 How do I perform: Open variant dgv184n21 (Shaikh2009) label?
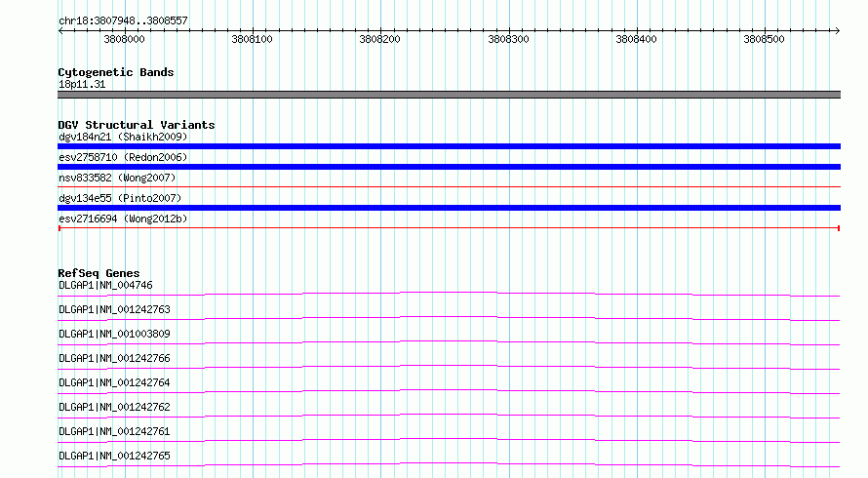[x=123, y=137]
